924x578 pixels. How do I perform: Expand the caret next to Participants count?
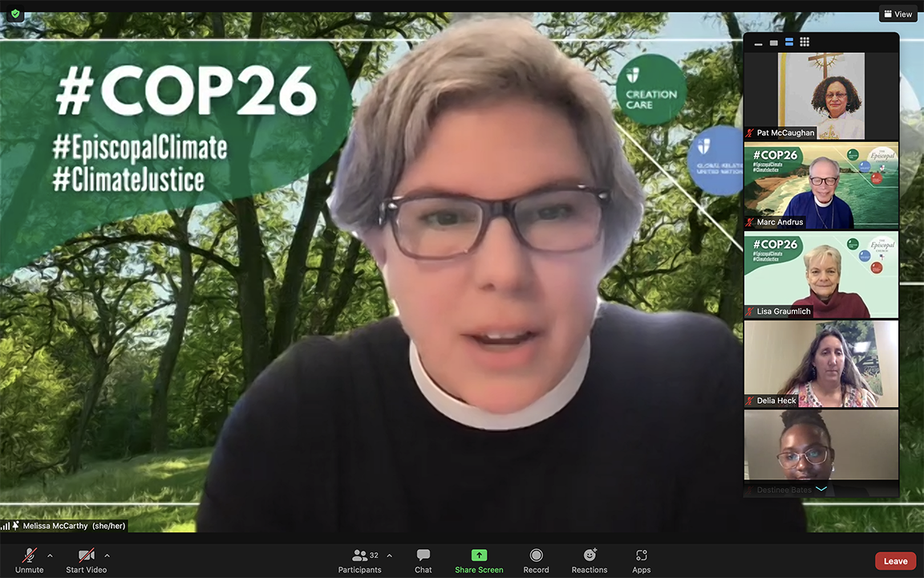[390, 556]
